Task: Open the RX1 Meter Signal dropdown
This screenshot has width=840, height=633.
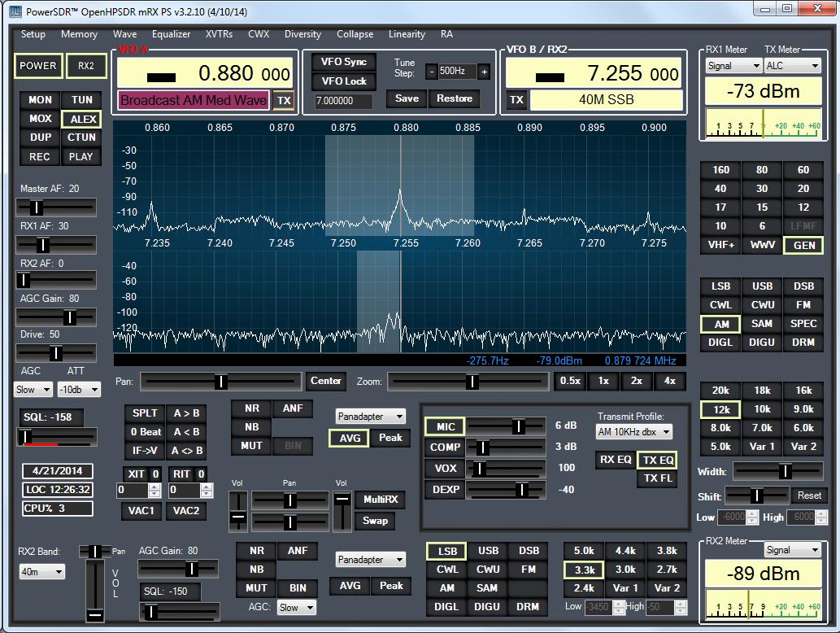Action: coord(734,66)
